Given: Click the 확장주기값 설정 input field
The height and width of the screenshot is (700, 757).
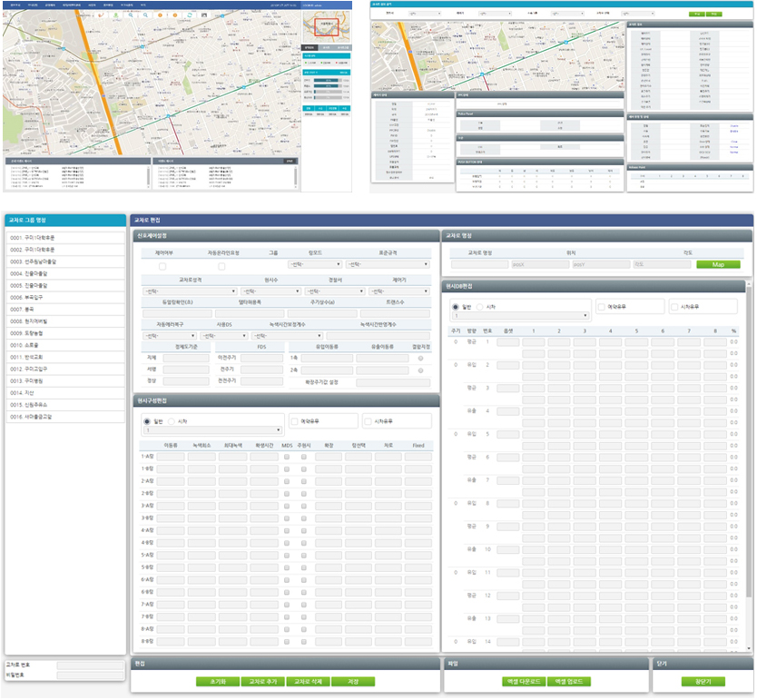Looking at the screenshot, I should coord(393,382).
